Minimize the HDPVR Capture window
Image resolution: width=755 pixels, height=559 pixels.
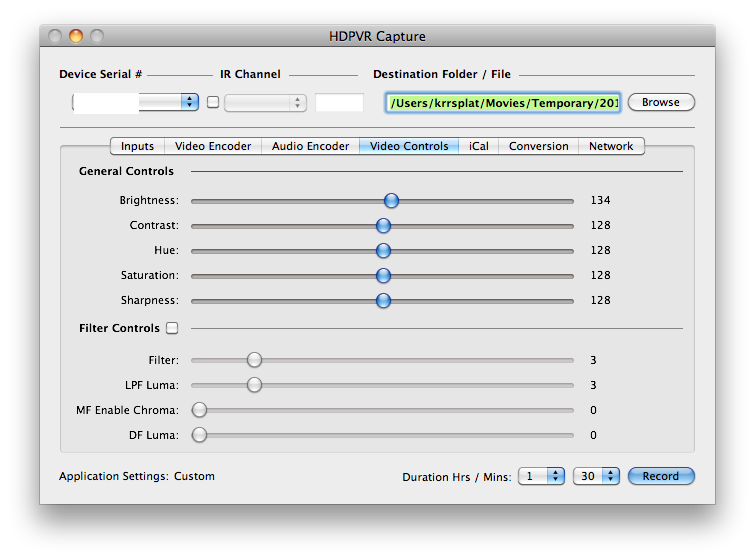click(76, 36)
